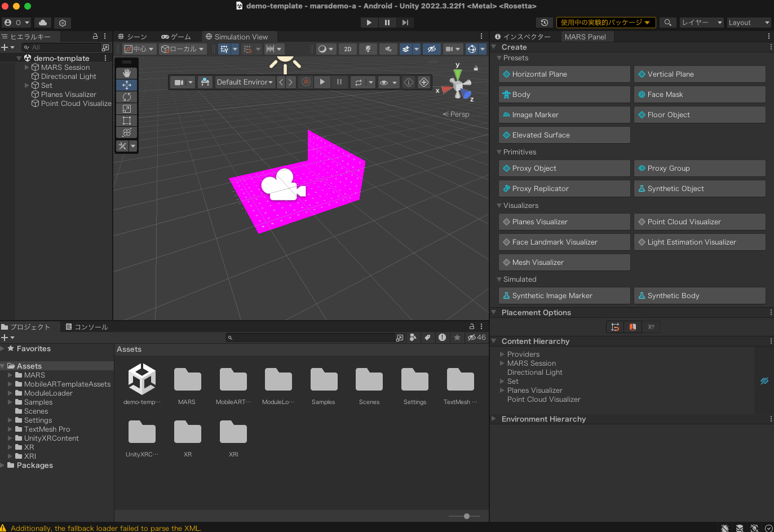Create an Image Marker preset
This screenshot has height=532, width=774.
(564, 115)
